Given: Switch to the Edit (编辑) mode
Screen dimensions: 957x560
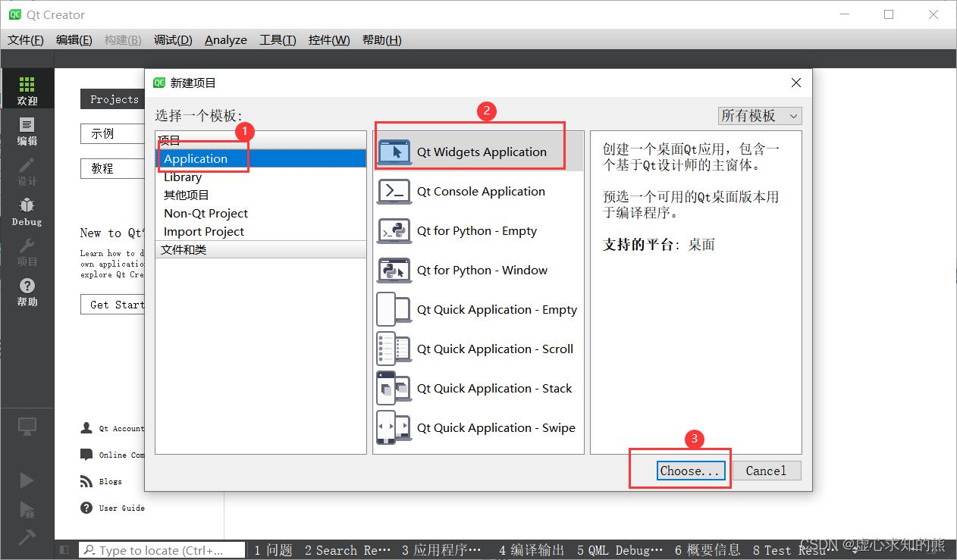Looking at the screenshot, I should [x=27, y=130].
